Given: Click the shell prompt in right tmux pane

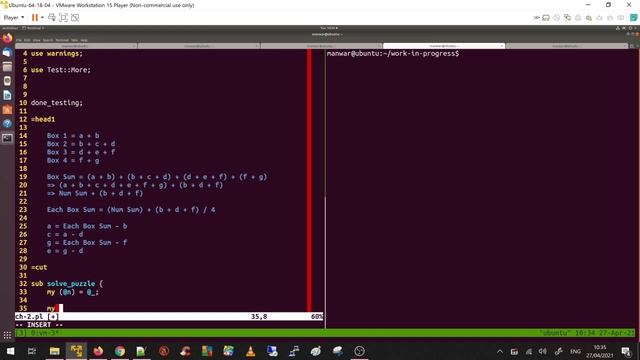Looking at the screenshot, I should [x=393, y=53].
